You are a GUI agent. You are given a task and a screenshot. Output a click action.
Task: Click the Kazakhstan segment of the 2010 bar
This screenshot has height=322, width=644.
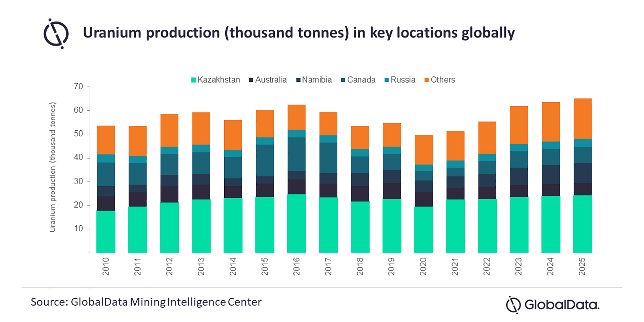coord(106,232)
